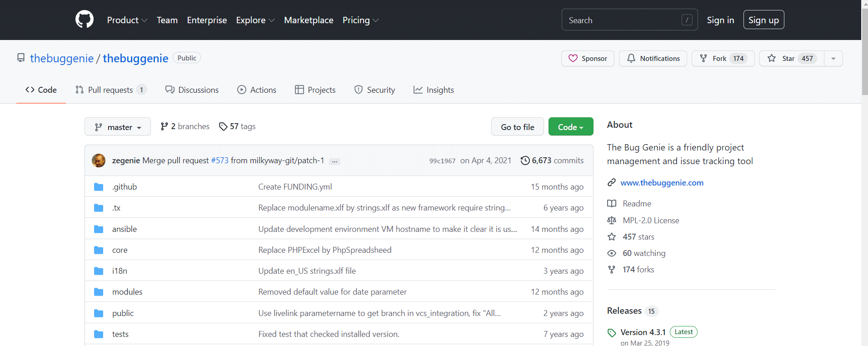Open pull request #573 link
Viewport: 868px width, 346px height.
tap(220, 160)
